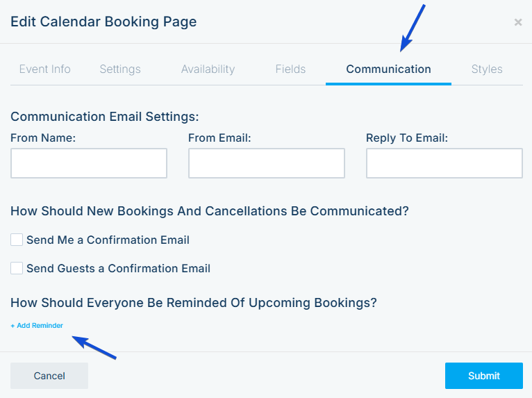Screen dimensions: 532x398
Task: Select the Fields tab
Action: (x=290, y=69)
